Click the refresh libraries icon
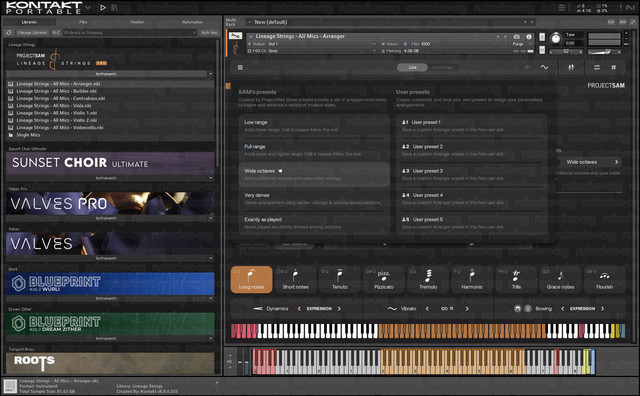 [9, 32]
